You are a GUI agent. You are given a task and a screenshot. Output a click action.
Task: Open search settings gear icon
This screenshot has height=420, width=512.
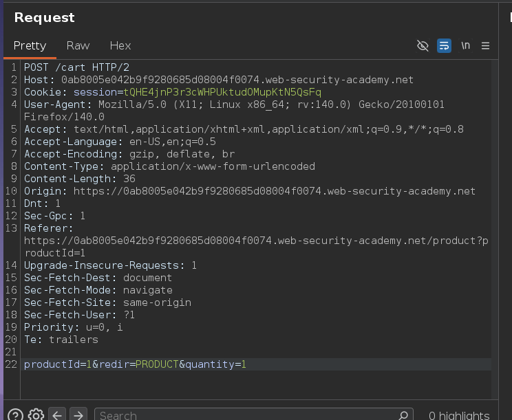click(36, 415)
